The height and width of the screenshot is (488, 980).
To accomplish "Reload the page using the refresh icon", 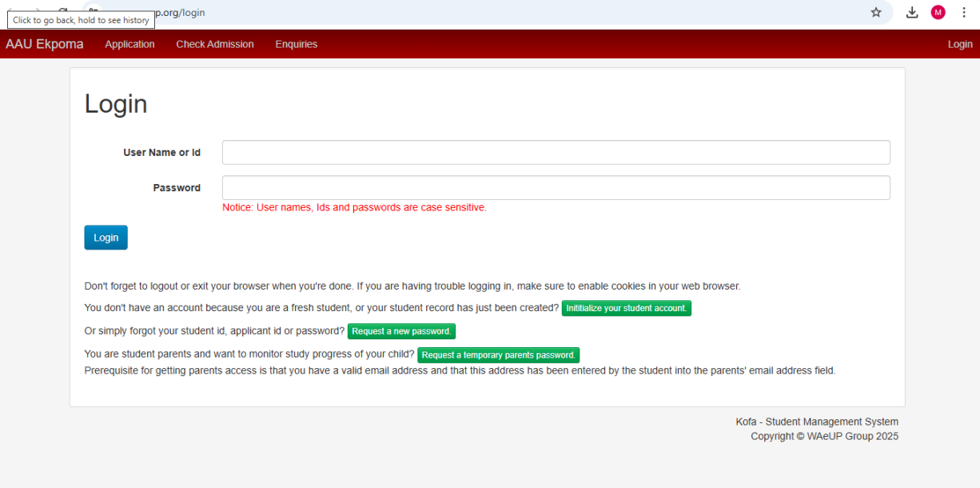I will click(63, 11).
